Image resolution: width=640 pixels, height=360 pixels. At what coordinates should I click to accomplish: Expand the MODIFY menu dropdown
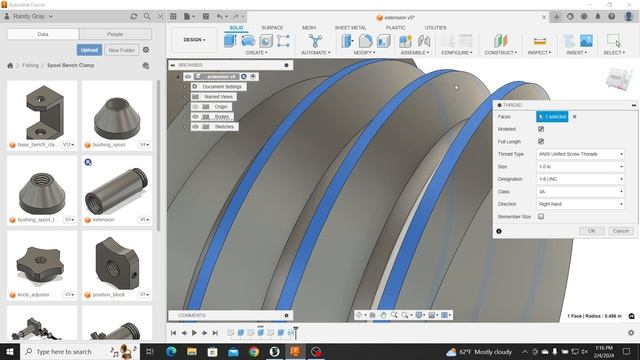point(364,53)
